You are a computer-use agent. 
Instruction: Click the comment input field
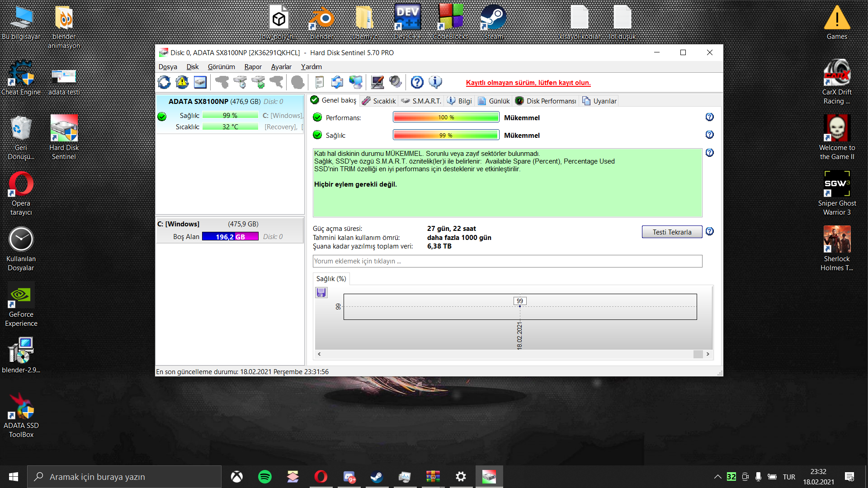[x=507, y=261]
